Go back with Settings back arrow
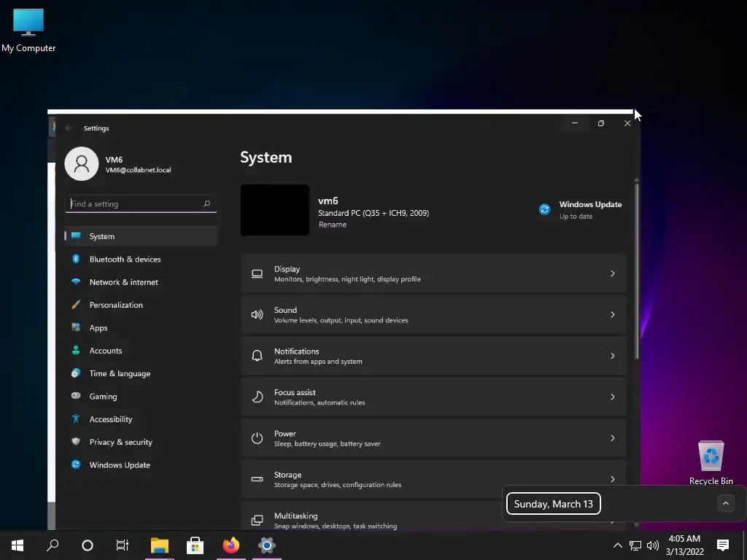This screenshot has height=560, width=747. pyautogui.click(x=68, y=128)
